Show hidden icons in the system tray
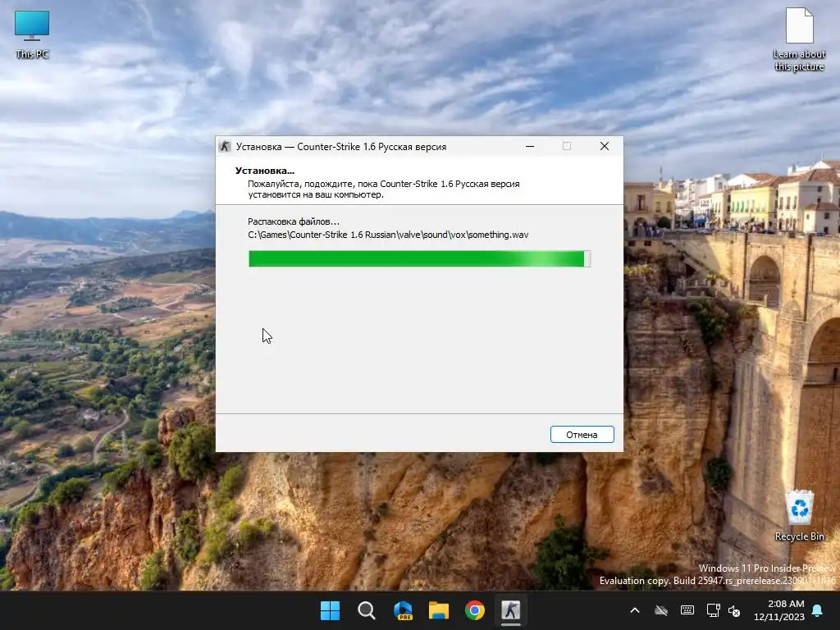840x630 pixels. 635,610
